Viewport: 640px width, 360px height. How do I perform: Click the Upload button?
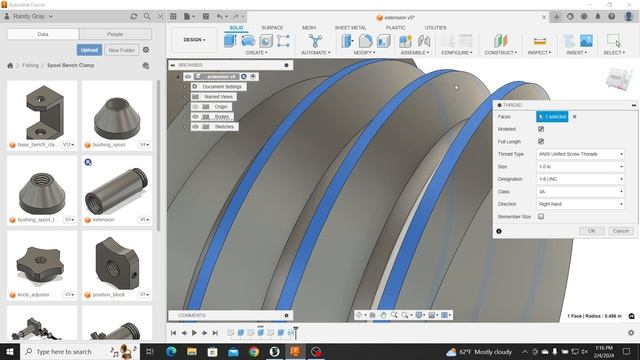pos(89,50)
